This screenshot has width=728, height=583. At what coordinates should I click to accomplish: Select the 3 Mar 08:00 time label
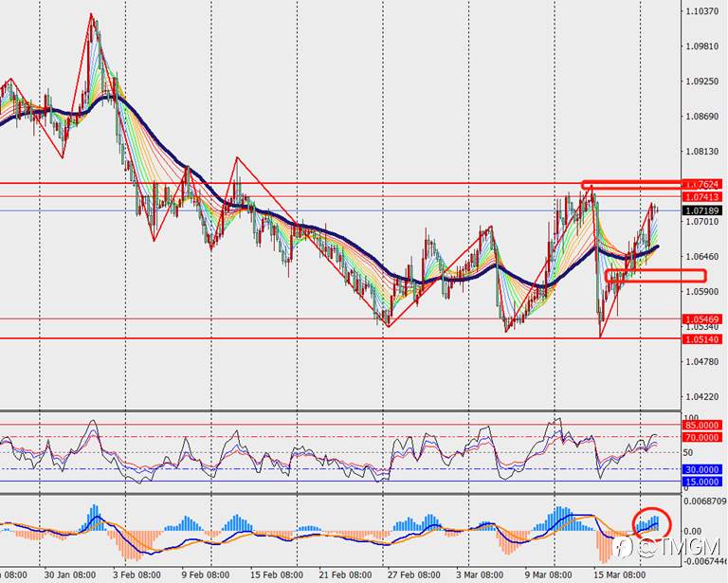pyautogui.click(x=480, y=574)
